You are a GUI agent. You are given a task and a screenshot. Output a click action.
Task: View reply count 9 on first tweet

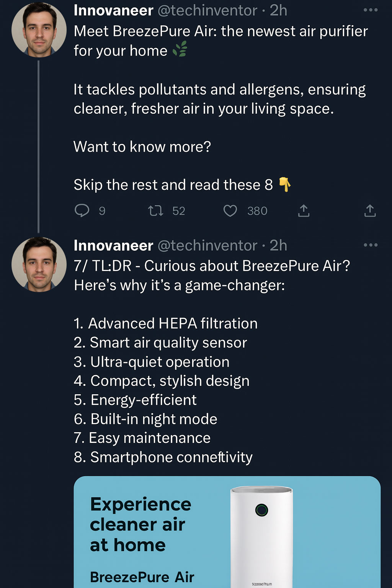point(102,211)
